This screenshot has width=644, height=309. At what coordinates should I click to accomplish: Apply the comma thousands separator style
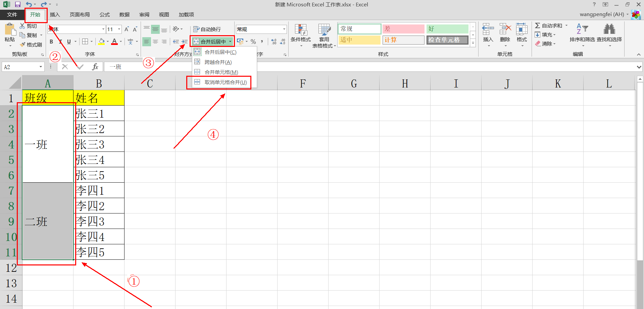[x=262, y=42]
